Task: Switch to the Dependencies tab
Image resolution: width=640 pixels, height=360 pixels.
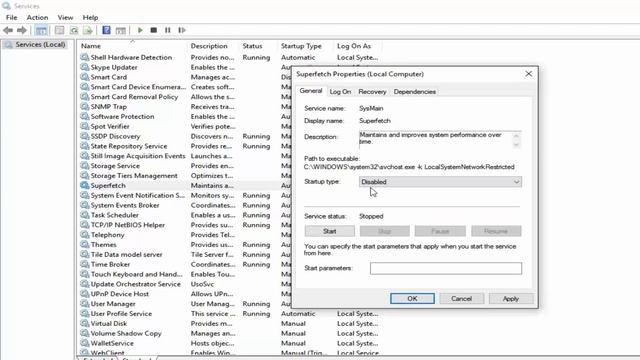Action: point(414,92)
